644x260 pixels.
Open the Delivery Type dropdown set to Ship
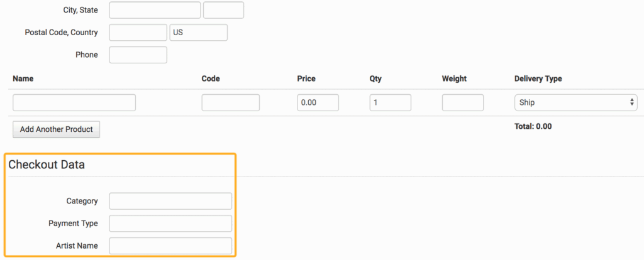tap(575, 102)
